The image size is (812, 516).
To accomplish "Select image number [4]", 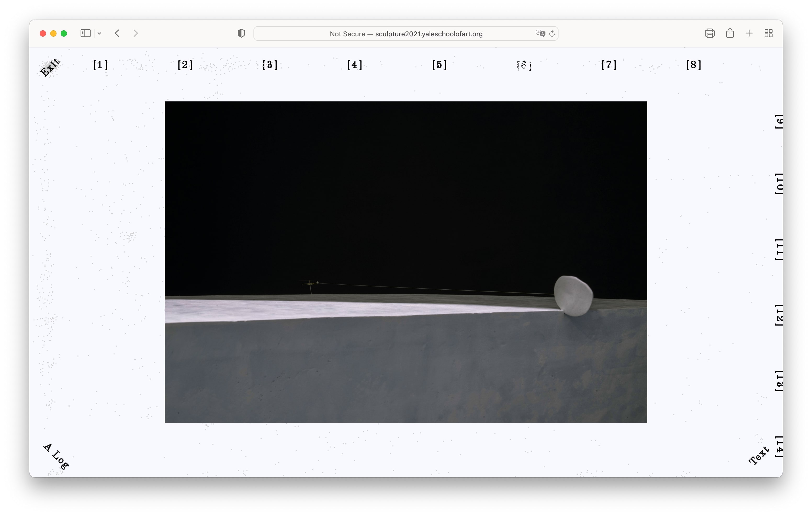I will tap(355, 65).
